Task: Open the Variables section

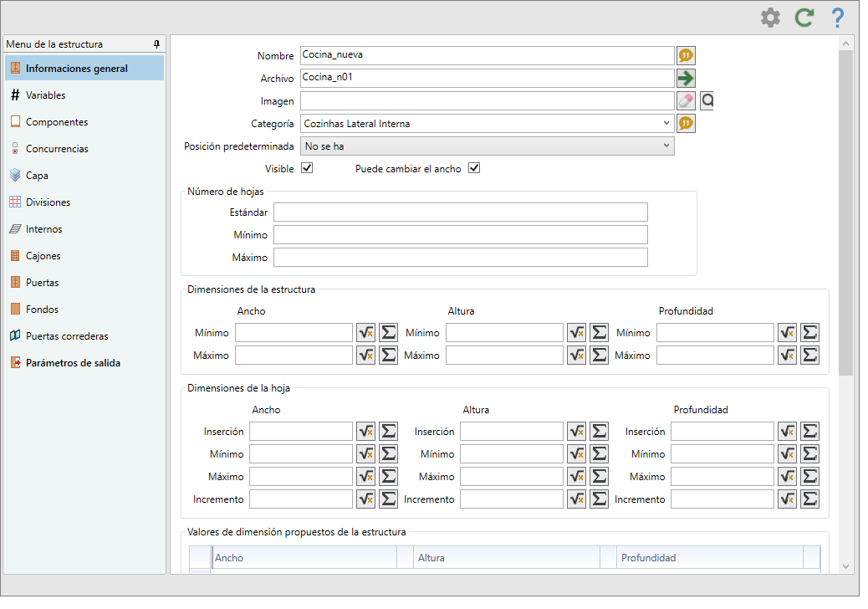Action: (x=84, y=95)
